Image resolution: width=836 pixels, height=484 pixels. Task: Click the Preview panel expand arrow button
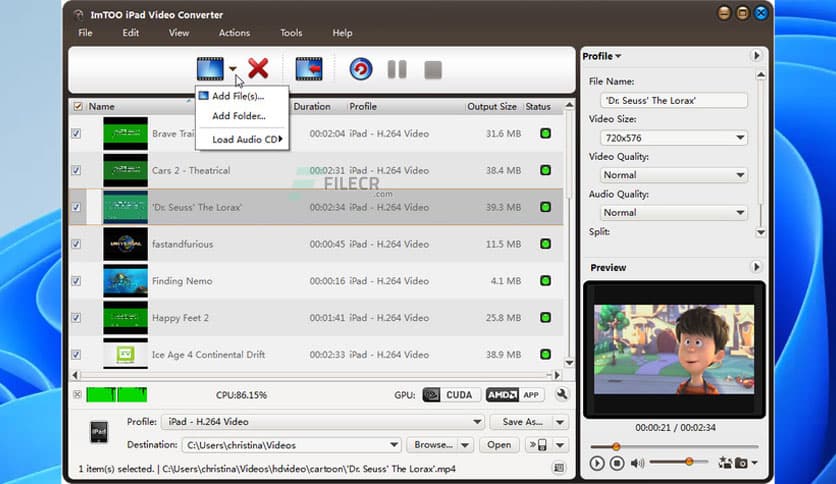756,267
